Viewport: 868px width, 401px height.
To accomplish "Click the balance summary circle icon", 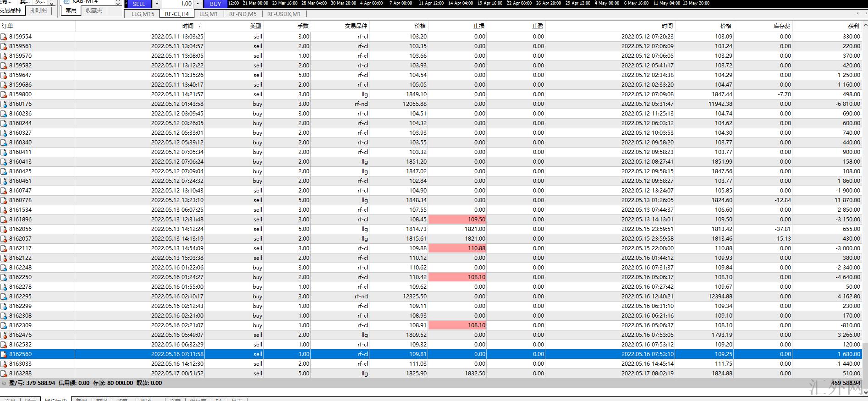I will (x=4, y=383).
